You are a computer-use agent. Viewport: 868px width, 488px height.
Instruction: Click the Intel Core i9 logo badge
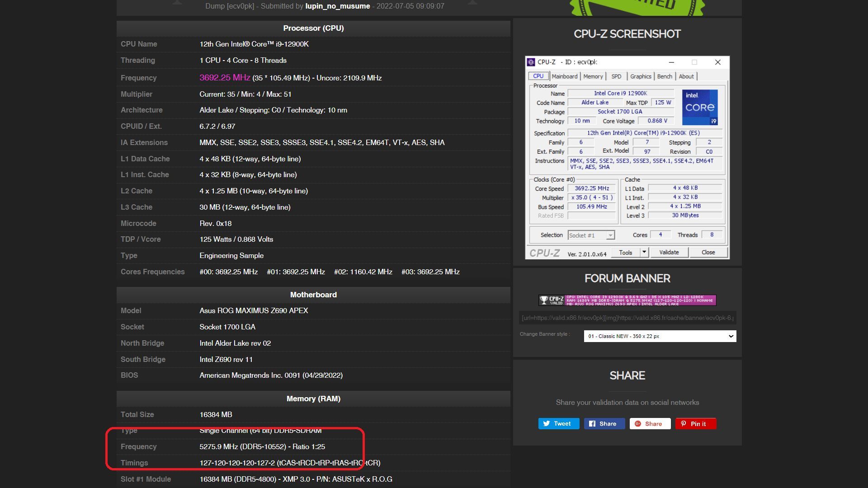tap(700, 107)
